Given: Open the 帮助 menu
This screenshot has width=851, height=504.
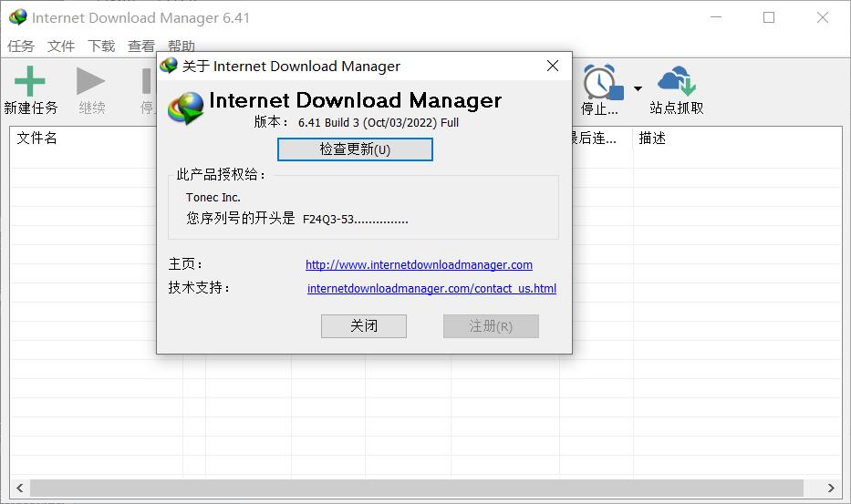Looking at the screenshot, I should coord(182,46).
